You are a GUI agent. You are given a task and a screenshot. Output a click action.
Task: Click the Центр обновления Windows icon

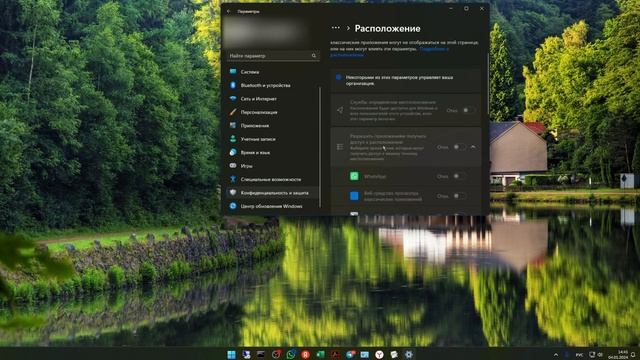pyautogui.click(x=233, y=206)
